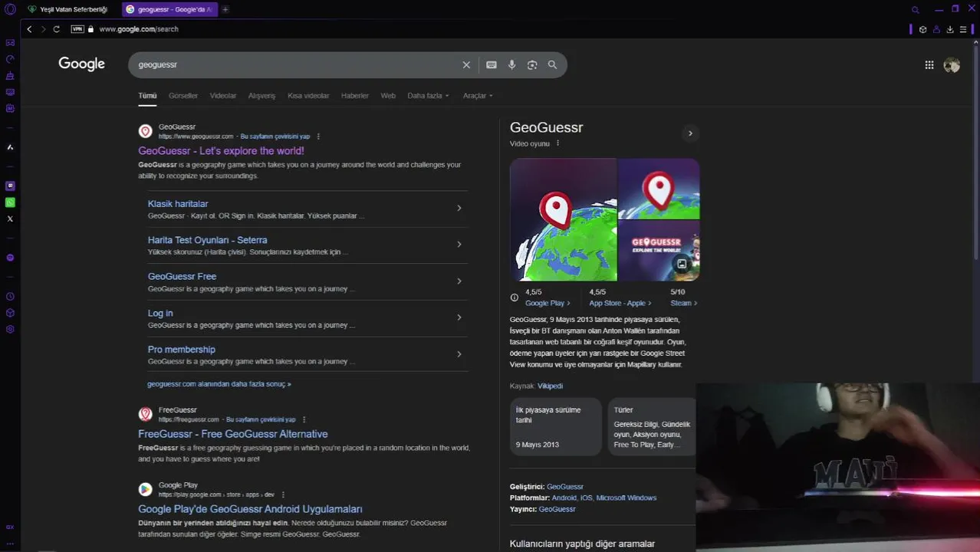Switch to Yeşil Vatan Seferberliği tab
This screenshot has width=980, height=552.
[68, 9]
